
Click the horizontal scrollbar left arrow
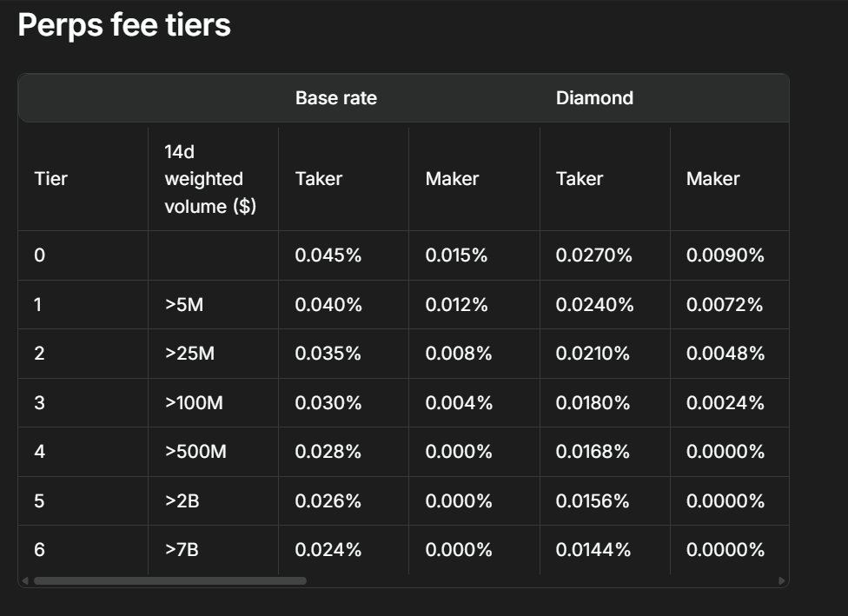coord(25,580)
